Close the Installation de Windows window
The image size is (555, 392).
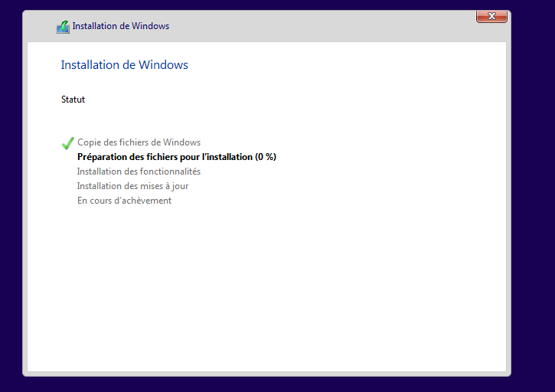pos(491,16)
